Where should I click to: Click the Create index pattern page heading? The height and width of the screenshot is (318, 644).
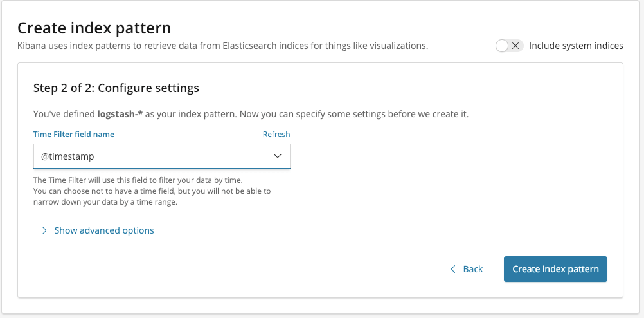tap(94, 28)
